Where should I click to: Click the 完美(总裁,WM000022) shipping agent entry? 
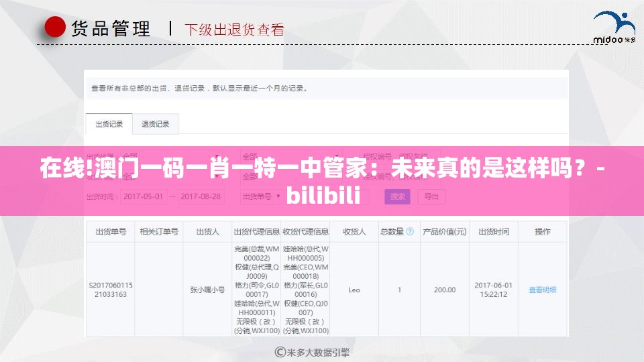pos(257,253)
